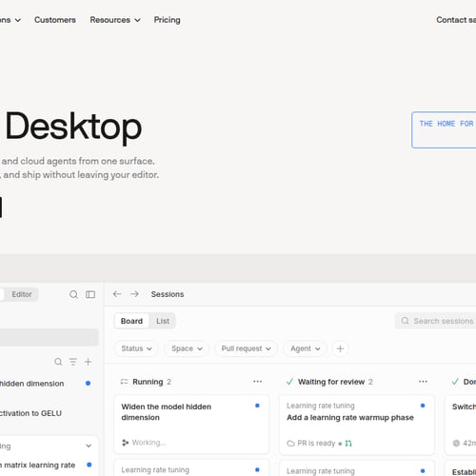The width and height of the screenshot is (476, 476).
Task: Open the Pull request filter dropdown
Action: 246,348
